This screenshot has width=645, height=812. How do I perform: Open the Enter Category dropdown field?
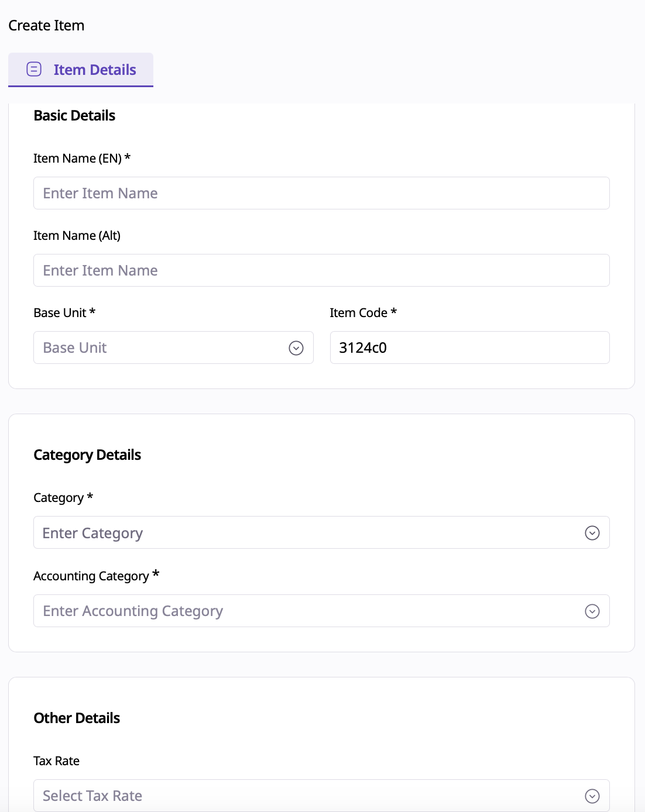(x=310, y=532)
